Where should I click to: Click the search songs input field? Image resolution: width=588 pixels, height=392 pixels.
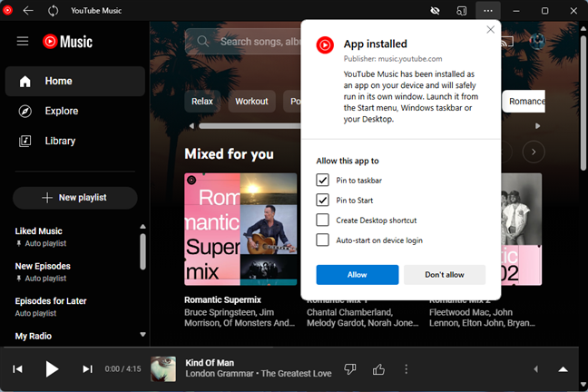click(x=260, y=41)
